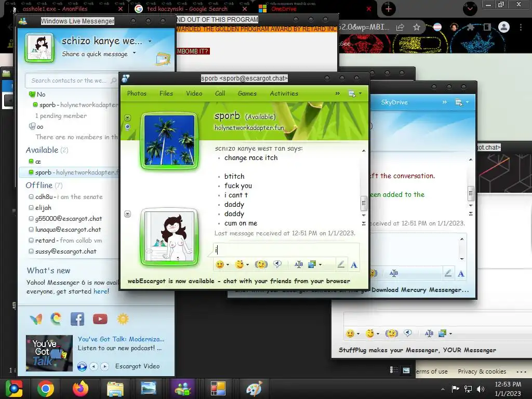Click the sporb chat message input field
Image resolution: width=532 pixels, height=399 pixels.
click(x=286, y=250)
